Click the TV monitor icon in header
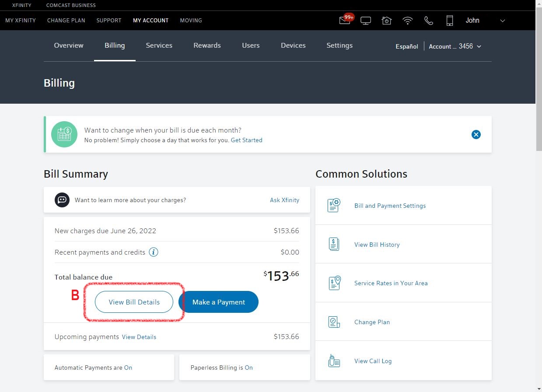 [366, 21]
